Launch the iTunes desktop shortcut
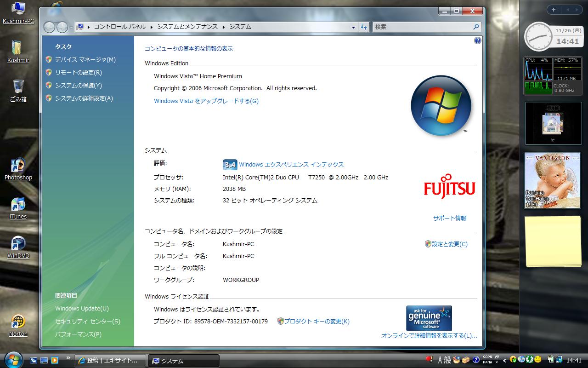This screenshot has width=588, height=368. pyautogui.click(x=18, y=208)
